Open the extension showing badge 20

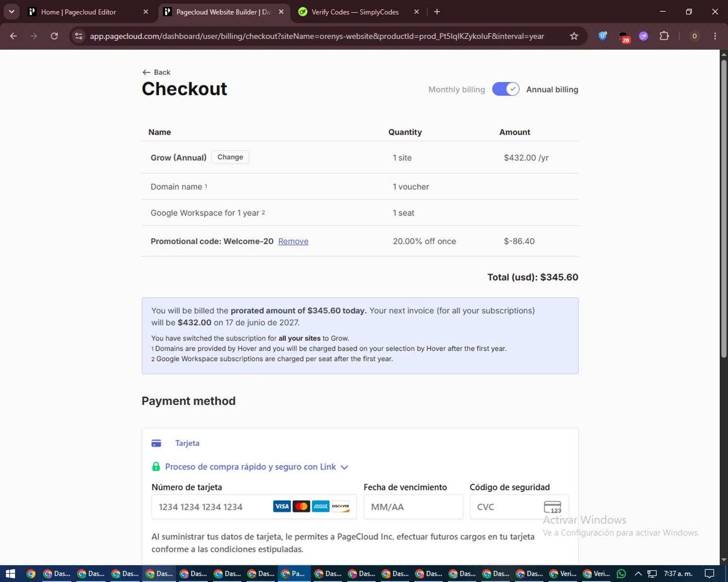pyautogui.click(x=624, y=37)
